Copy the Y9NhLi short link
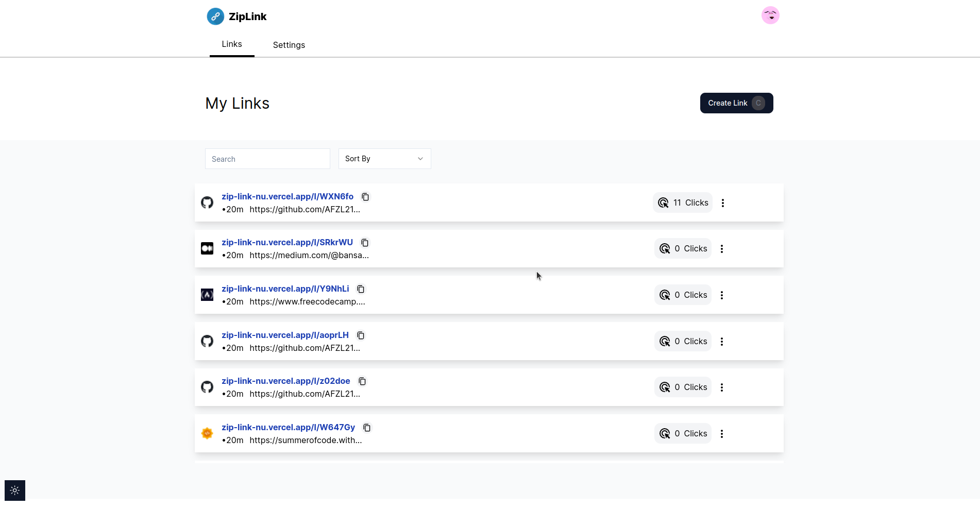Screen dimensions: 980x507 pos(361,289)
